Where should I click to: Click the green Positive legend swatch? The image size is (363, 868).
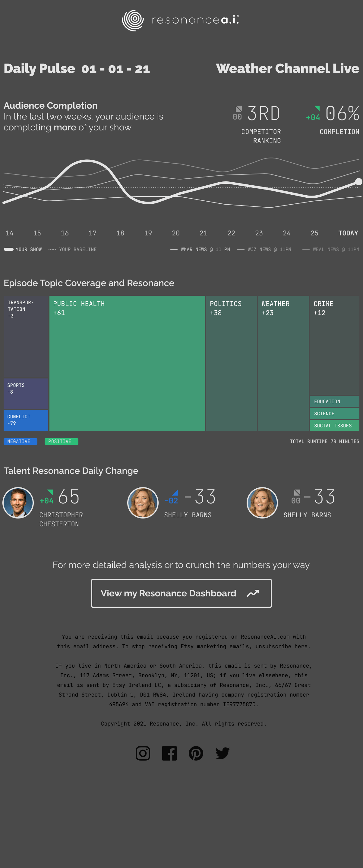pos(61,442)
